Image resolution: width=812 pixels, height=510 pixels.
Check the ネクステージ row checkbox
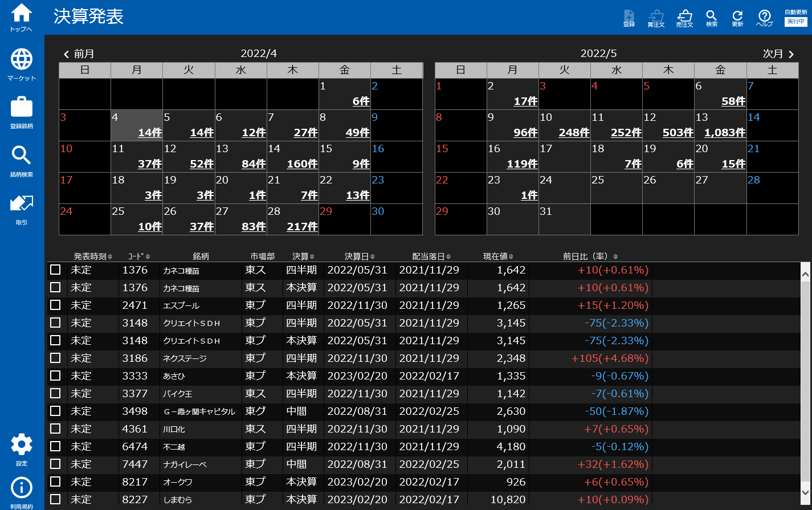(x=55, y=358)
